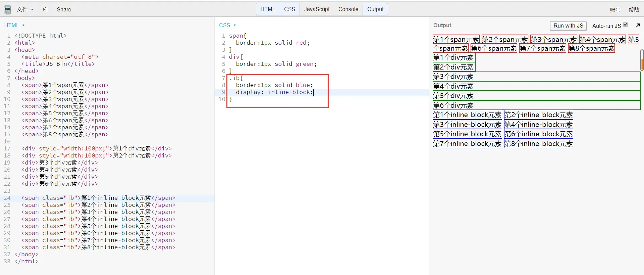
Task: Click 第7个inline-block元素 in the output
Action: [x=467, y=144]
